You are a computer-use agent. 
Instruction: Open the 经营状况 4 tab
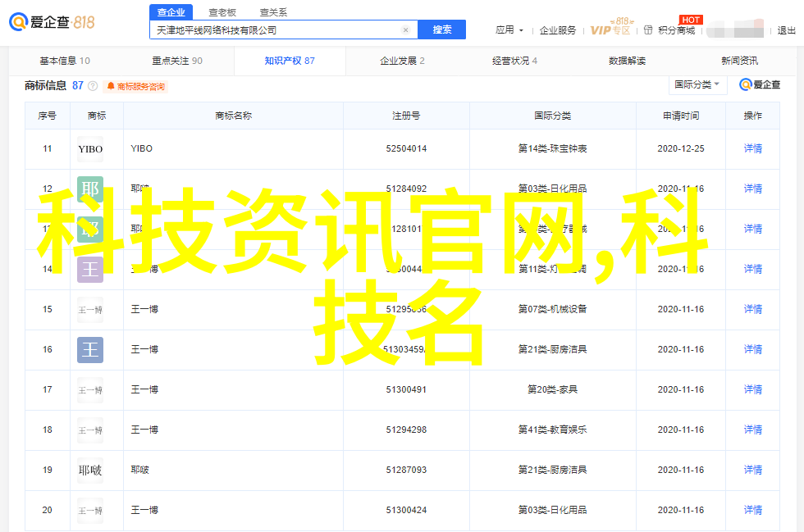coord(515,61)
